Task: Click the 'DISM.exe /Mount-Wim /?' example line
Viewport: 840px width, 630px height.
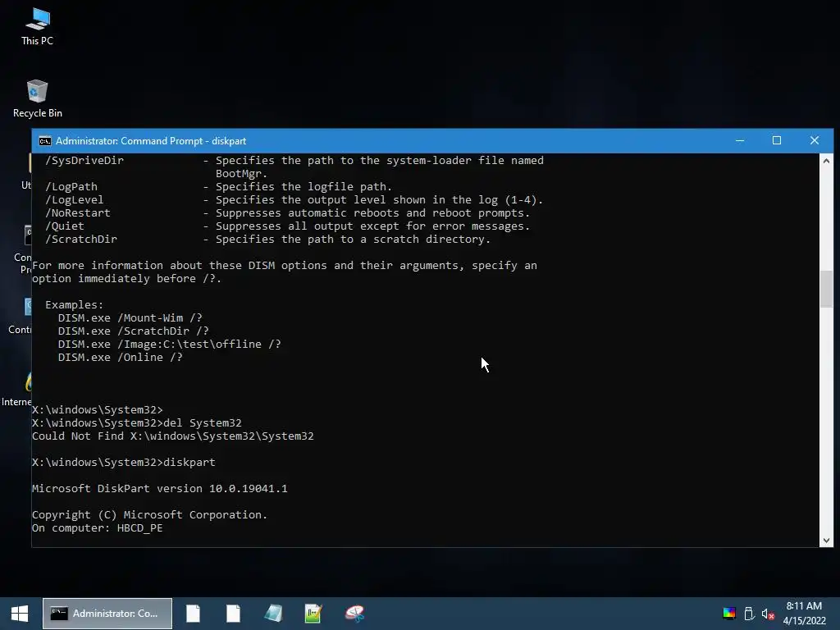Action: pos(130,317)
